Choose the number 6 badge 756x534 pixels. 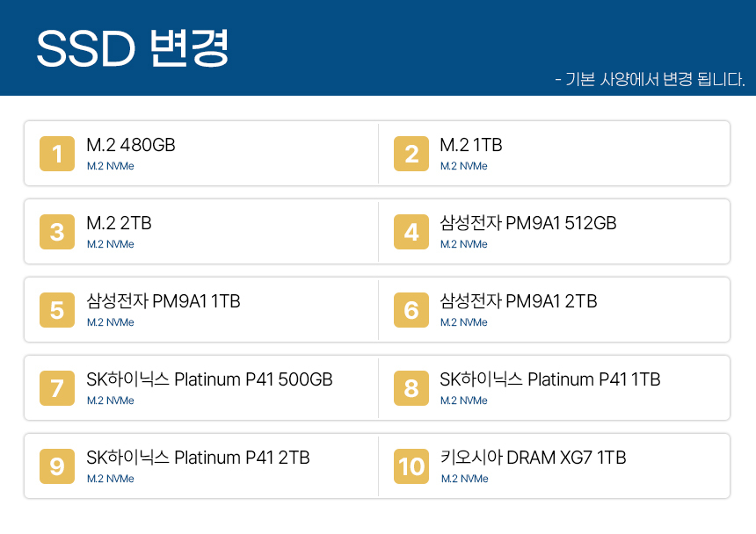click(411, 310)
